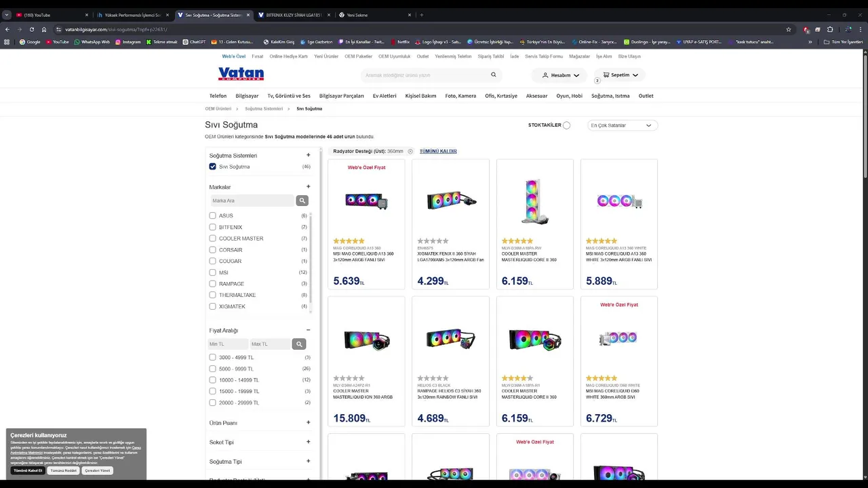This screenshot has width=868, height=488.
Task: Click the Çerezleri Yönet button
Action: pos(97,470)
